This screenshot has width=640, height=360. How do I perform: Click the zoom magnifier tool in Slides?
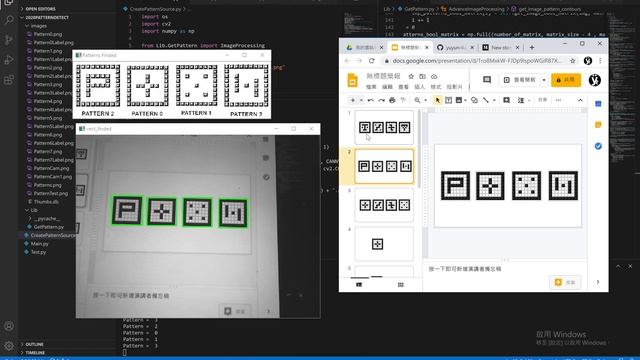(417, 100)
